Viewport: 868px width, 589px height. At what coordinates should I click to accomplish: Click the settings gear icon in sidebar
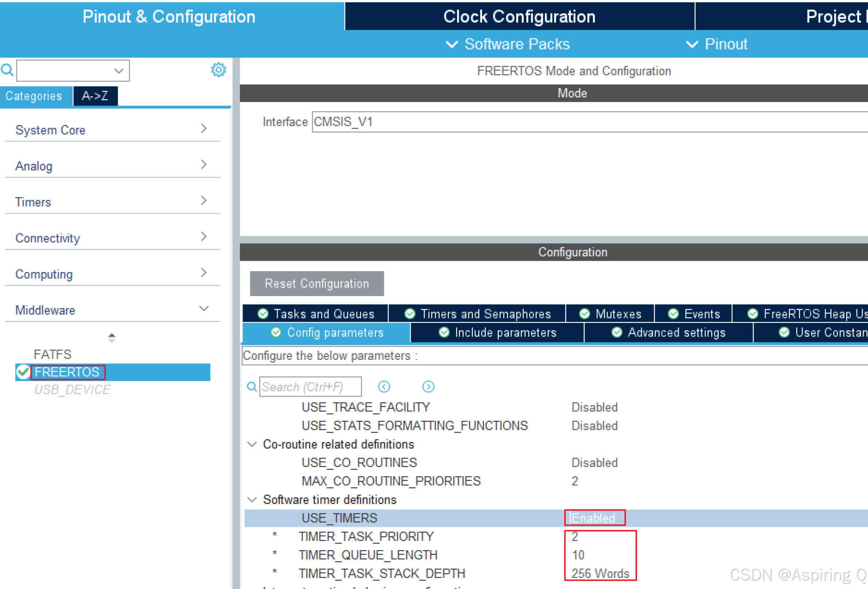pos(218,70)
